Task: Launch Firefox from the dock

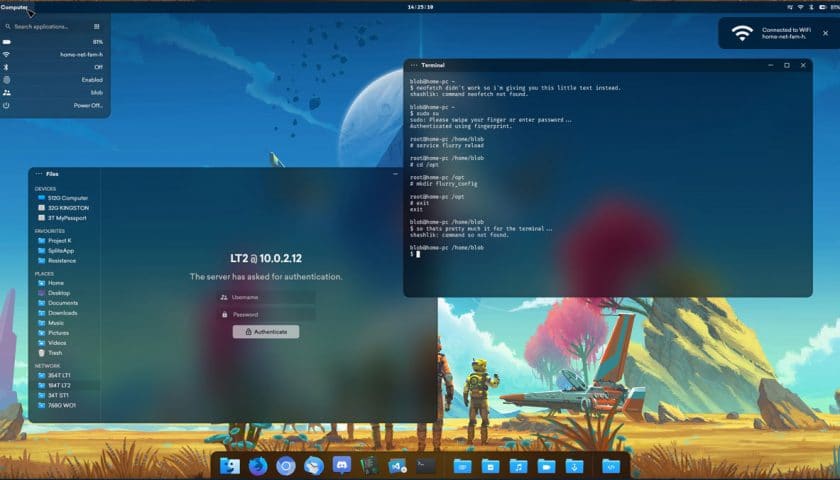Action: click(258, 466)
